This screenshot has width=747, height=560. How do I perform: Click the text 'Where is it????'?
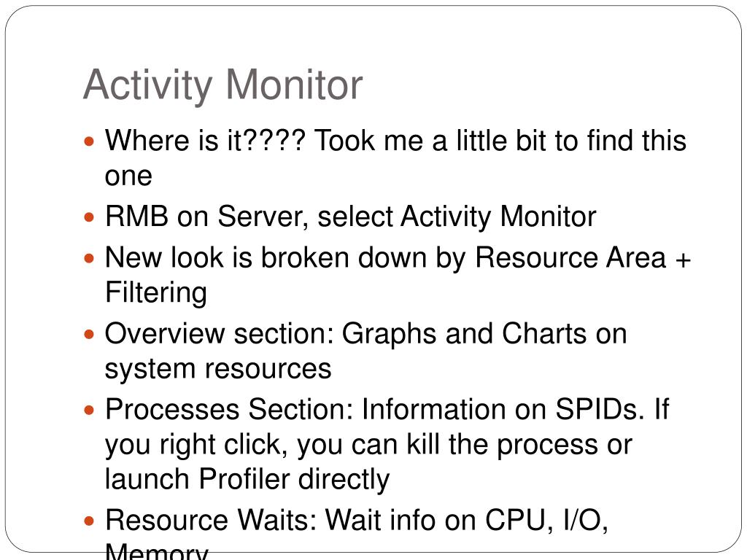(x=205, y=141)
